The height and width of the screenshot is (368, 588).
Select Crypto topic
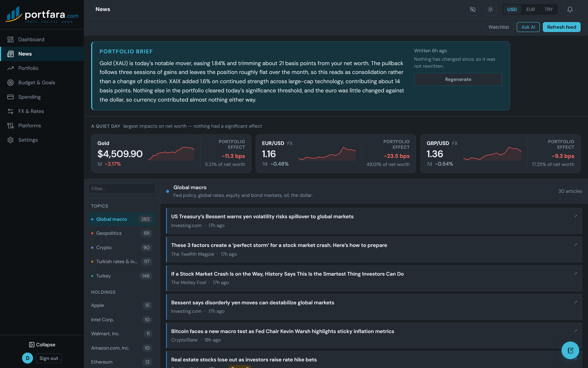click(122, 247)
